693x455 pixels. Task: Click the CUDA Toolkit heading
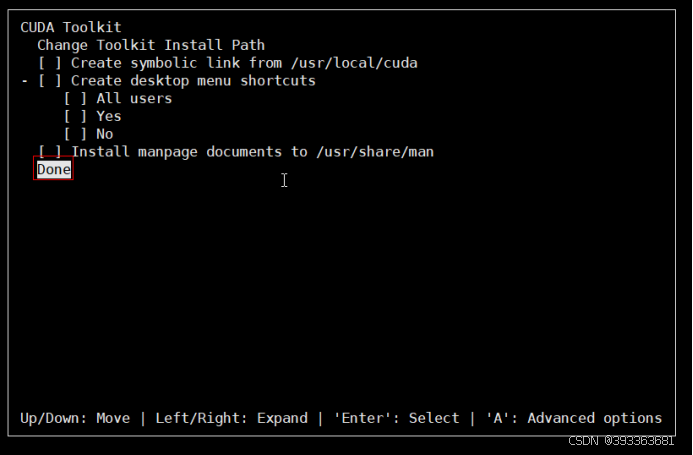click(x=71, y=27)
